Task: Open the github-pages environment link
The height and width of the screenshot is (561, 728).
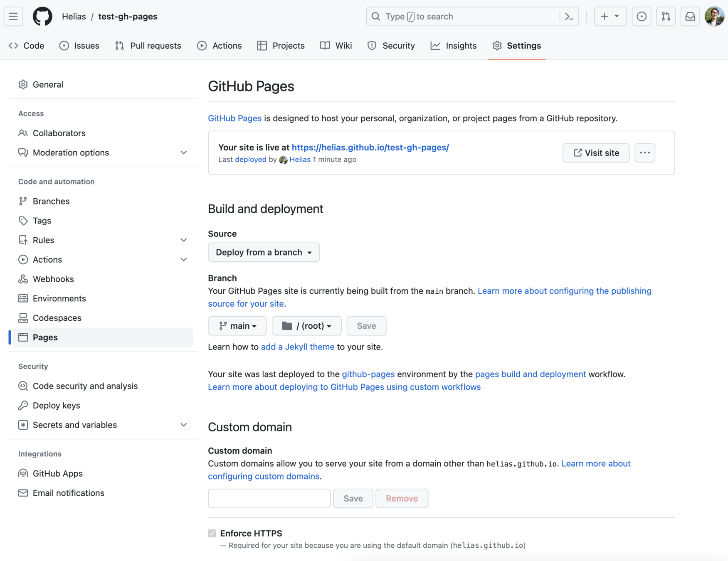Action: [x=368, y=374]
